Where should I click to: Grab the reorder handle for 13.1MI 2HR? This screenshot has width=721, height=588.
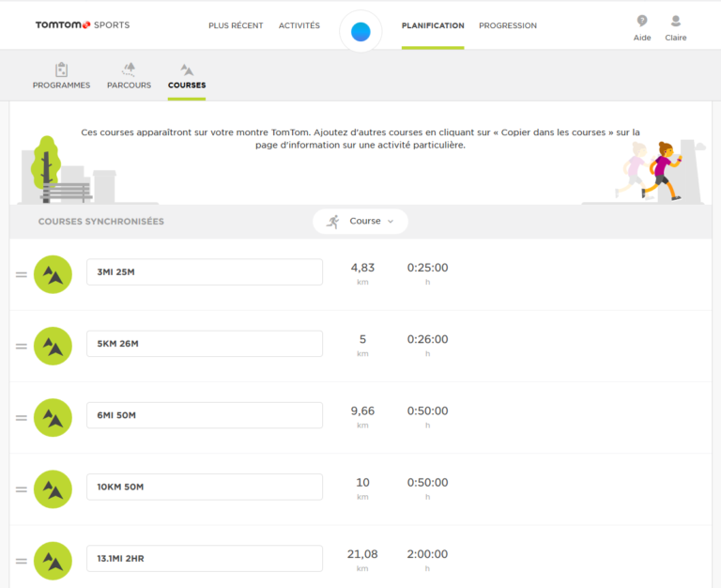coord(22,561)
